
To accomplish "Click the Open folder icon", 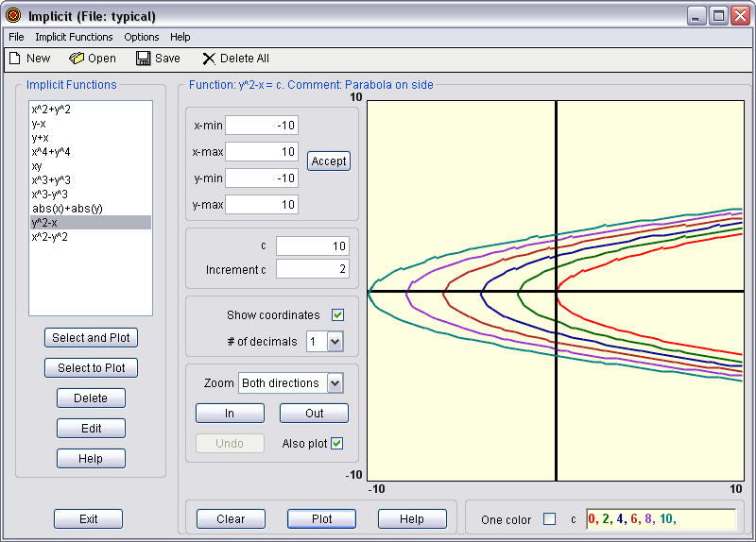I will (x=77, y=59).
